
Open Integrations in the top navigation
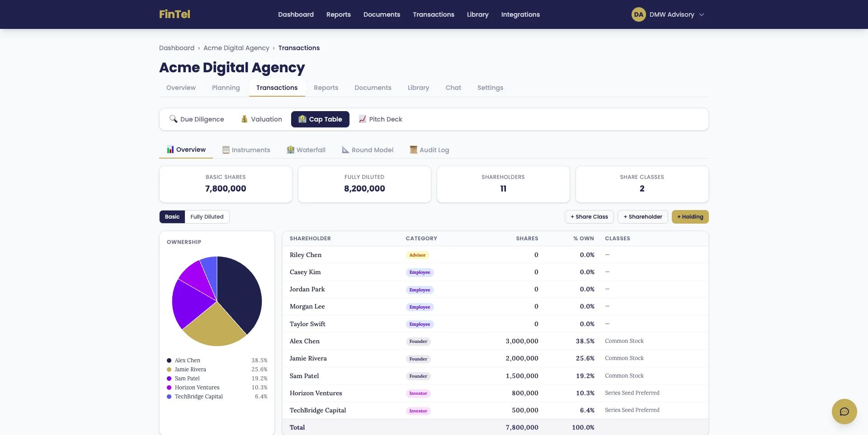pos(520,14)
